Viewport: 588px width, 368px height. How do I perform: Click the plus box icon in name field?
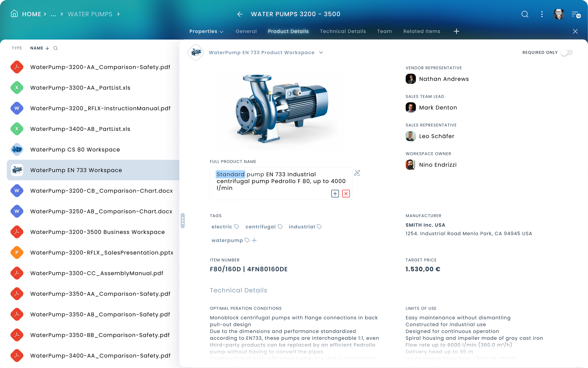(x=335, y=194)
